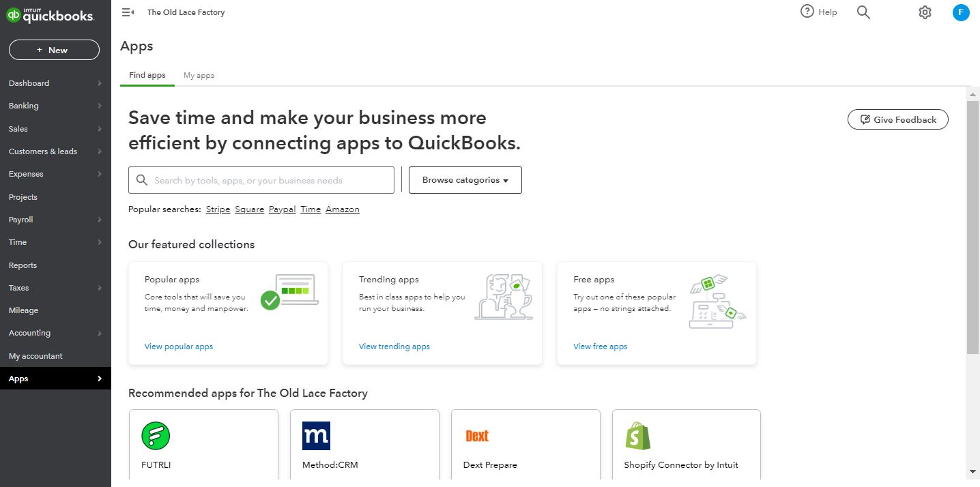The width and height of the screenshot is (980, 487).
Task: Click in the apps search field
Action: point(261,180)
